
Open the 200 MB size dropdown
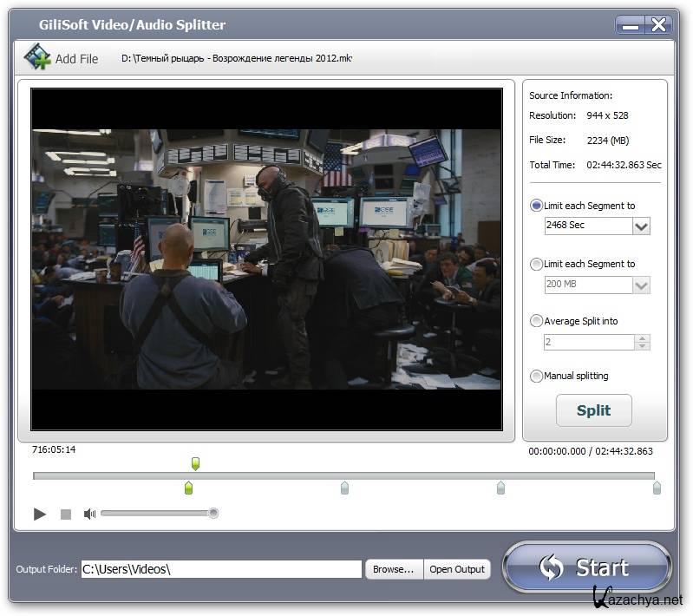pyautogui.click(x=641, y=285)
